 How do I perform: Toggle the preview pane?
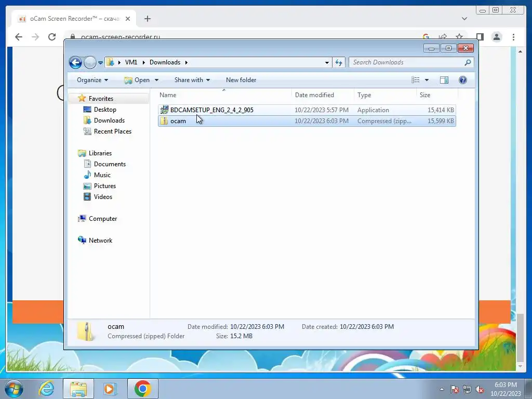click(444, 80)
